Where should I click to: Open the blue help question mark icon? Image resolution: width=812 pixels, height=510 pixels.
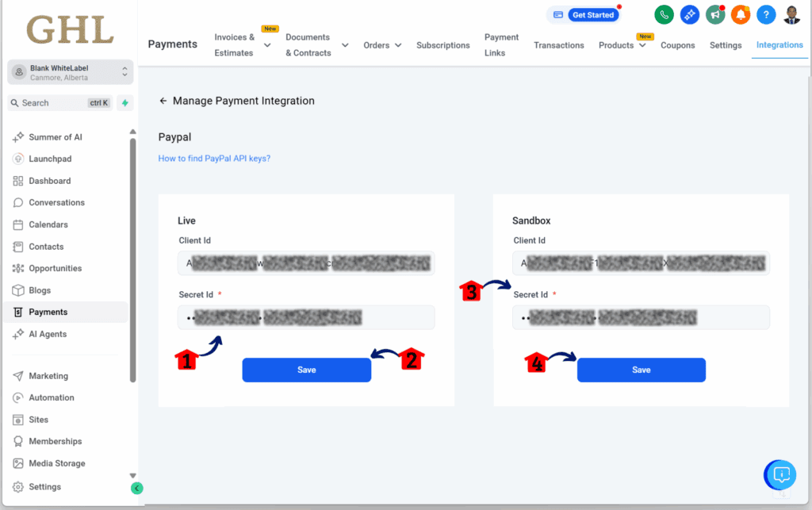coord(766,14)
